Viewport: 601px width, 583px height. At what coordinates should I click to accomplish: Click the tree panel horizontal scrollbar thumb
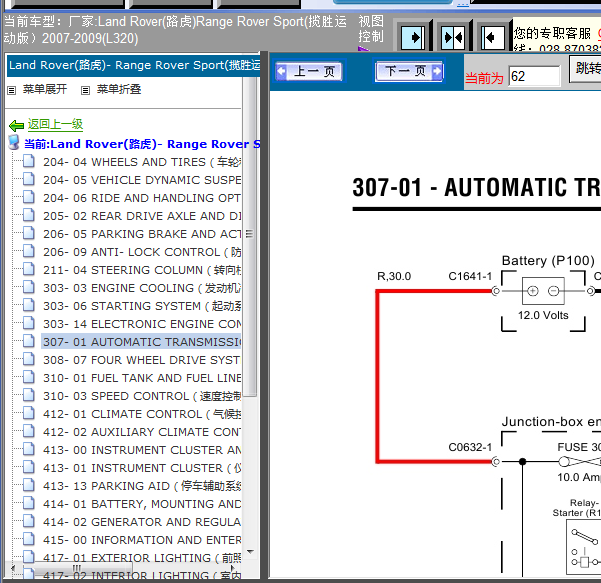click(x=77, y=568)
